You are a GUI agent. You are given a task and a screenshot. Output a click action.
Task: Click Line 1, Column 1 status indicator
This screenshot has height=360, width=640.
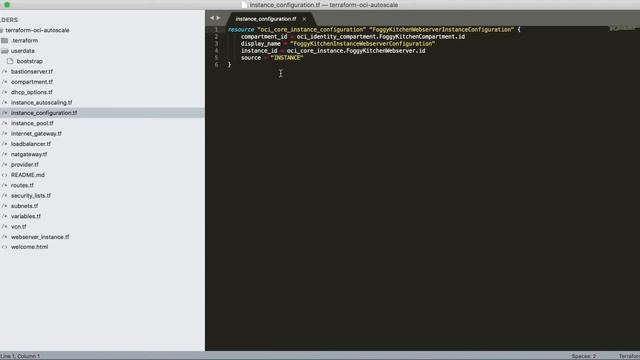[20, 356]
